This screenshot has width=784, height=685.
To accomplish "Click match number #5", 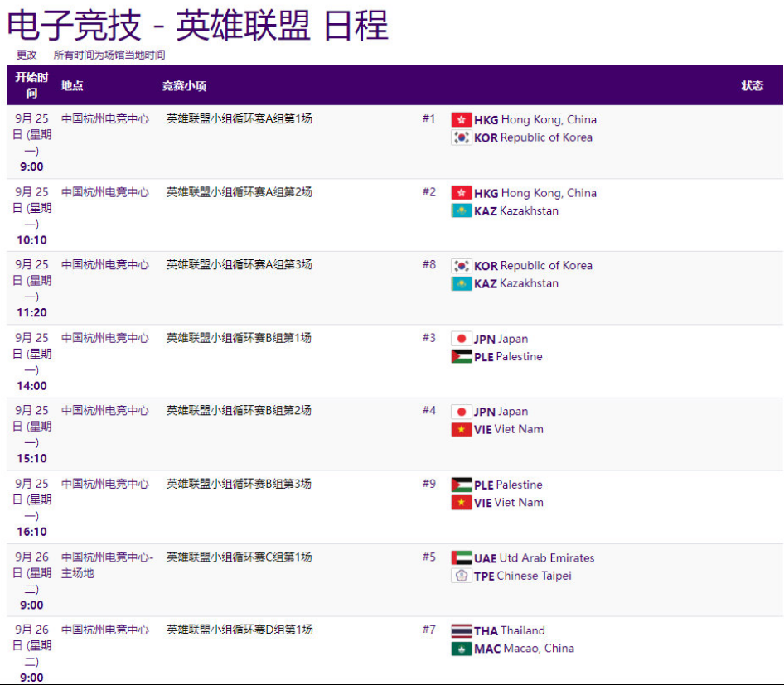I will pyautogui.click(x=429, y=557).
